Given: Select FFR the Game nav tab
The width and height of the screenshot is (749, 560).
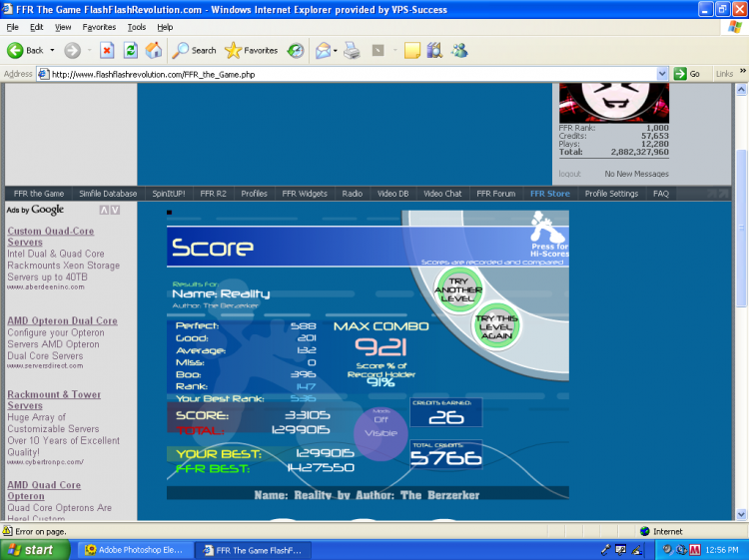Looking at the screenshot, I should coord(39,194).
